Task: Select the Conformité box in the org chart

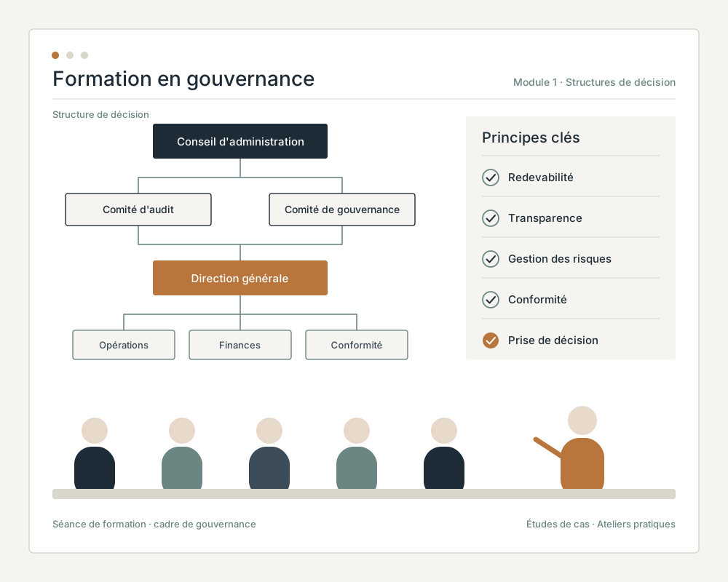Action: (x=357, y=345)
